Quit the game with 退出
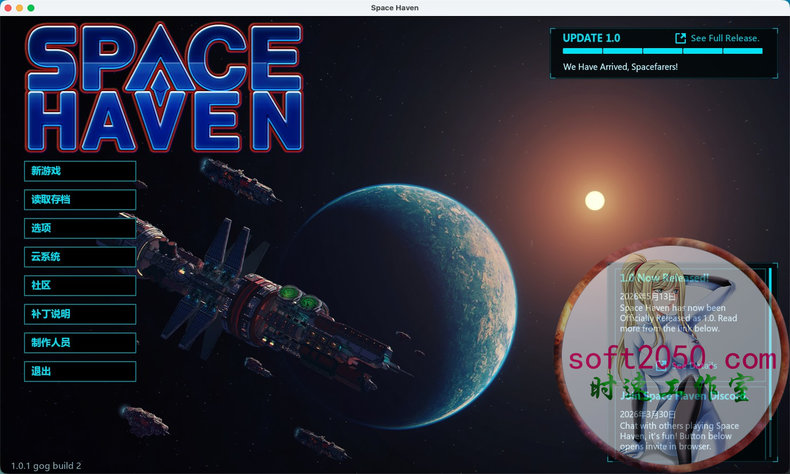Image resolution: width=790 pixels, height=474 pixels. tap(80, 372)
